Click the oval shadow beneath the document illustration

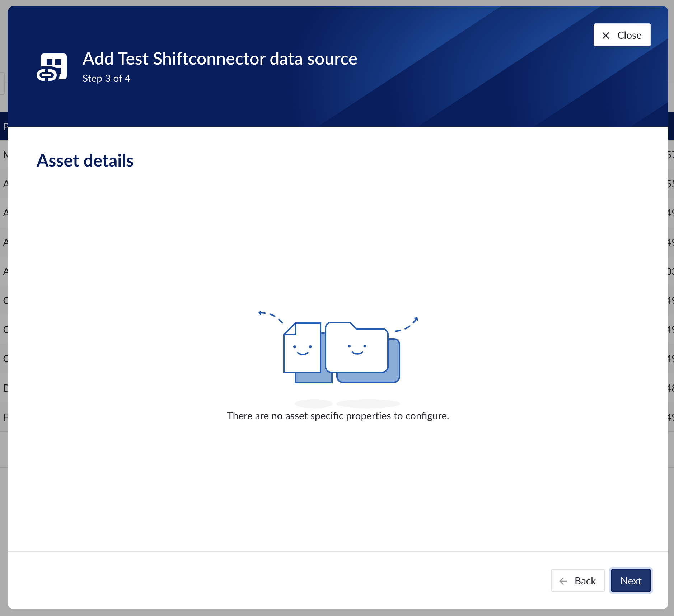pyautogui.click(x=313, y=403)
